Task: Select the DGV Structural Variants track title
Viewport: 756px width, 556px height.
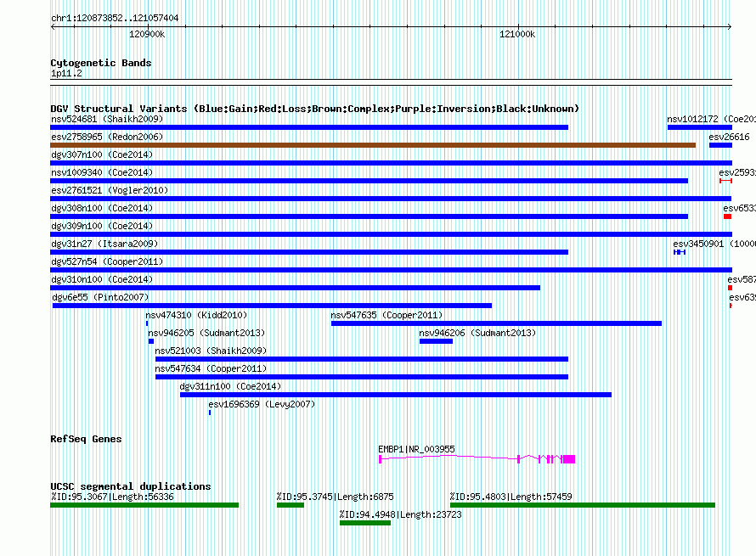Action: (x=315, y=109)
